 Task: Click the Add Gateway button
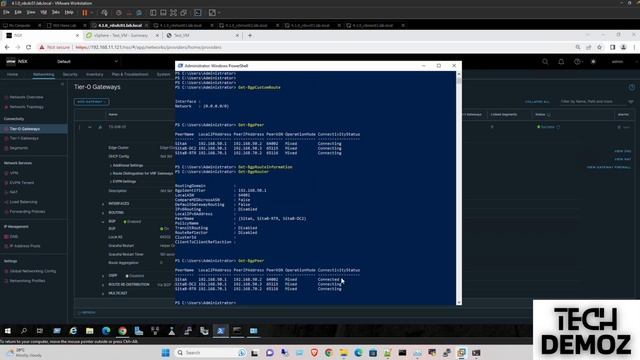pyautogui.click(x=91, y=102)
